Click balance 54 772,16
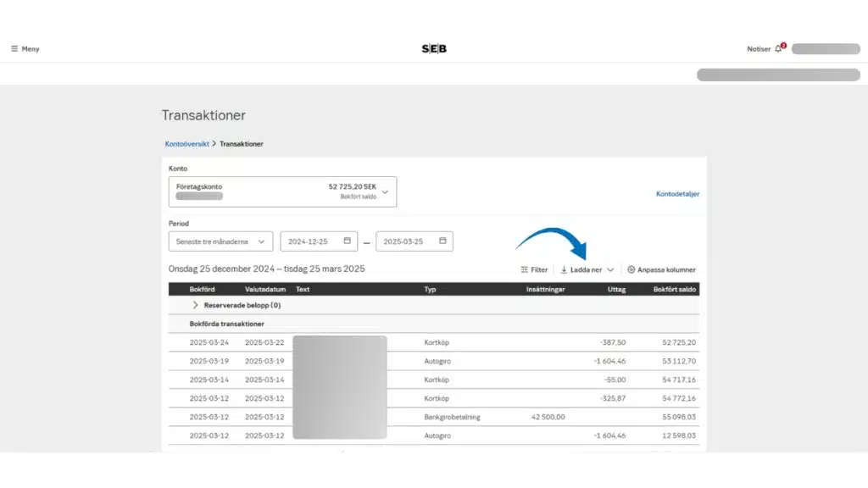The height and width of the screenshot is (488, 868). [679, 398]
